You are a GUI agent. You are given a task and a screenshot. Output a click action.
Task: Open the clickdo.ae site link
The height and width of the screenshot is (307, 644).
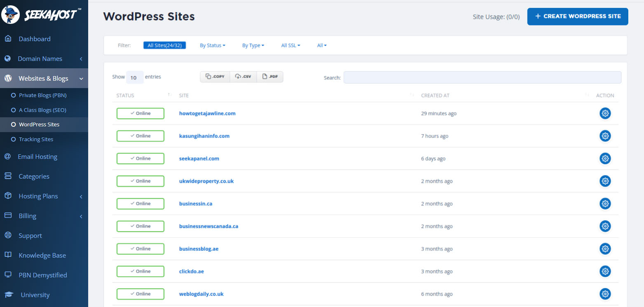[192, 272]
